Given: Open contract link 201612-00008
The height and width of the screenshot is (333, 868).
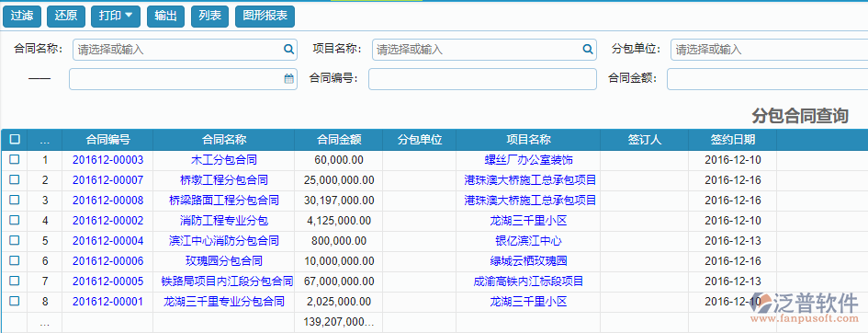Looking at the screenshot, I should pyautogui.click(x=108, y=200).
